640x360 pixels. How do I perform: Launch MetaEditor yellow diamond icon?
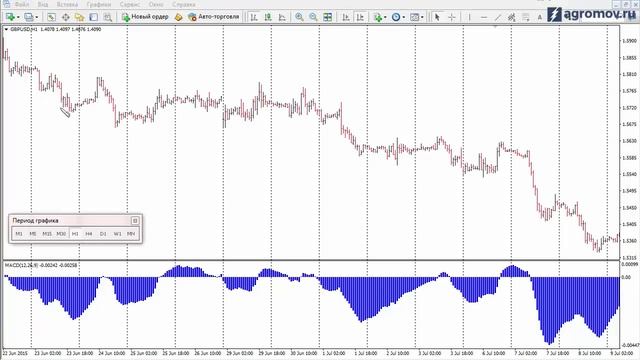[178, 17]
